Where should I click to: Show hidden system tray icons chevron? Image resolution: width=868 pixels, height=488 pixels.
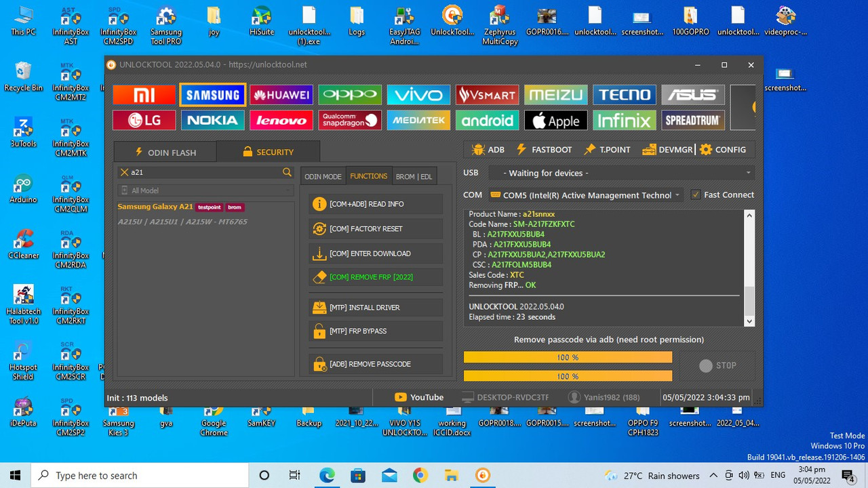click(713, 475)
